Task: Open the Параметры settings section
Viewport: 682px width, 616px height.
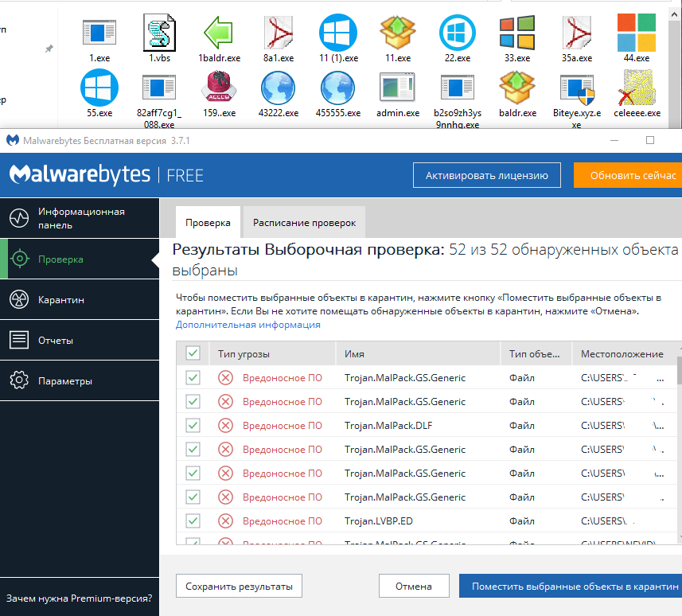Action: point(80,380)
